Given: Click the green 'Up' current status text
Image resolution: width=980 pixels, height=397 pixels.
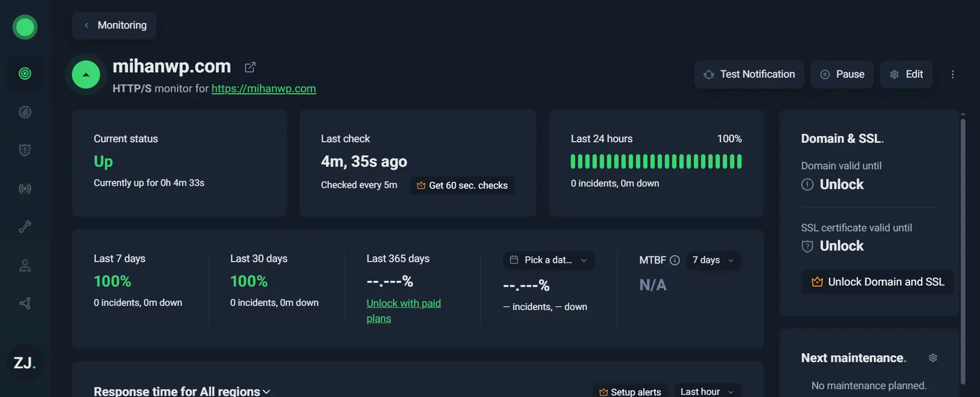Looking at the screenshot, I should (x=103, y=162).
